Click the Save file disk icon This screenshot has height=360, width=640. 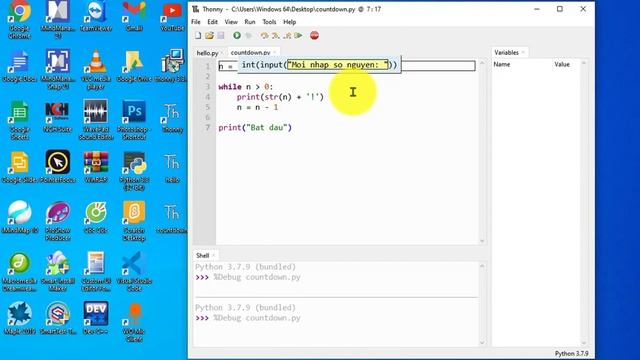click(x=221, y=36)
